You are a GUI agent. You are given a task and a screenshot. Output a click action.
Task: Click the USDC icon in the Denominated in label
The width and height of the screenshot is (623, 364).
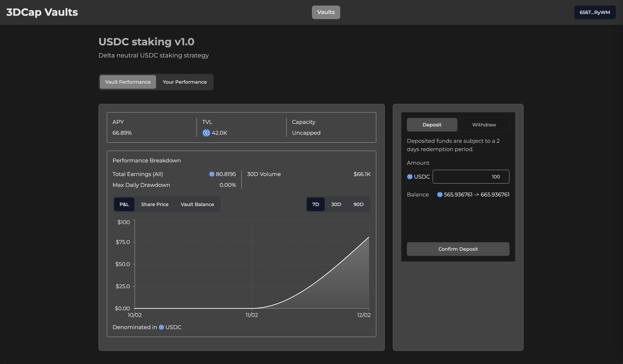pyautogui.click(x=161, y=327)
